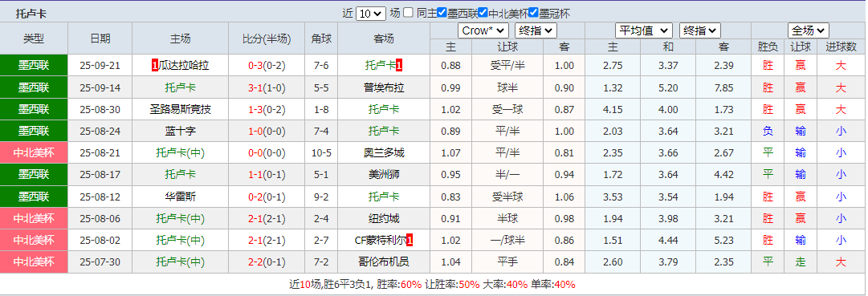This screenshot has height=296, width=868.
Task: Uncheck the 中北美杯 filter checkbox
Action: tap(483, 13)
